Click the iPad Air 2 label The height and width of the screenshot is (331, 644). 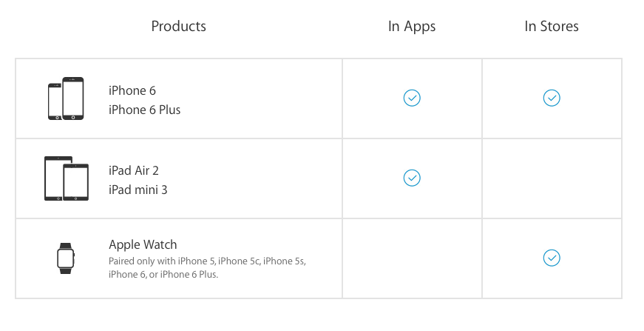pos(134,170)
